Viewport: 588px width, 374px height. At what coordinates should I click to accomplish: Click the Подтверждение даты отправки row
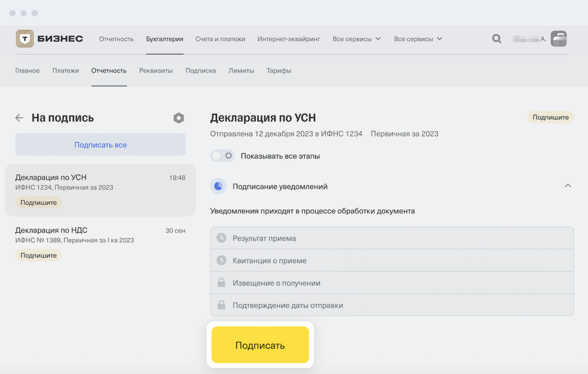392,305
